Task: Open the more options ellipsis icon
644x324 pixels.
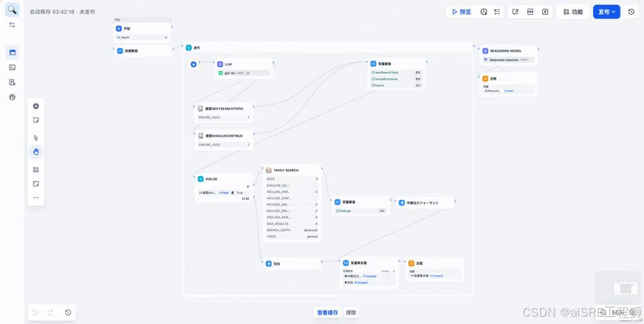Action: pyautogui.click(x=36, y=197)
